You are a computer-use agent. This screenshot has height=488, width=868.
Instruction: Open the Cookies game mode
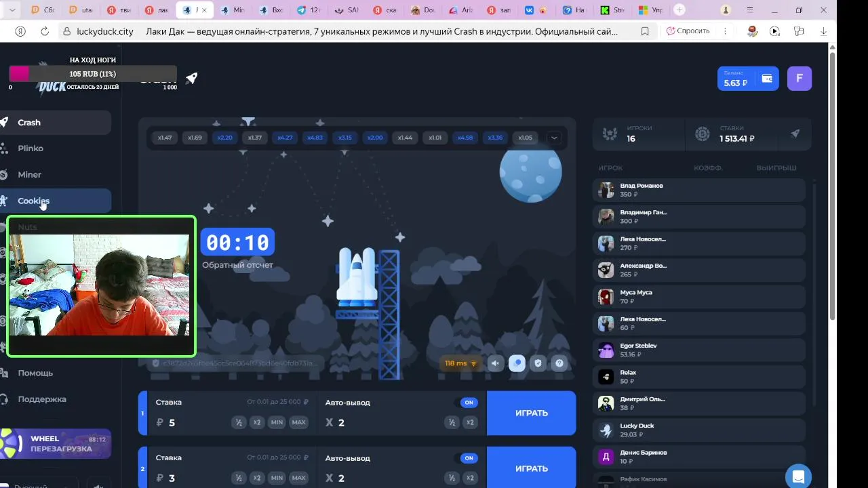tap(54, 201)
